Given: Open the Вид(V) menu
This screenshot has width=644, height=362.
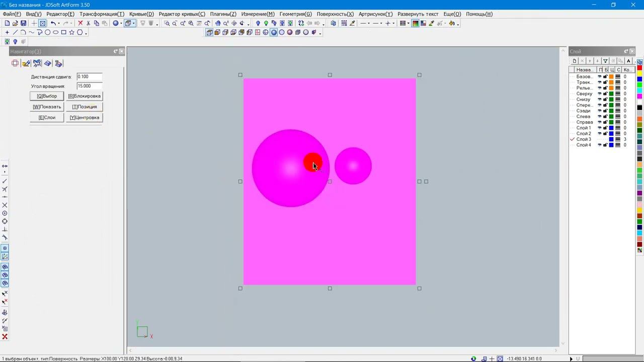Looking at the screenshot, I should [x=33, y=14].
